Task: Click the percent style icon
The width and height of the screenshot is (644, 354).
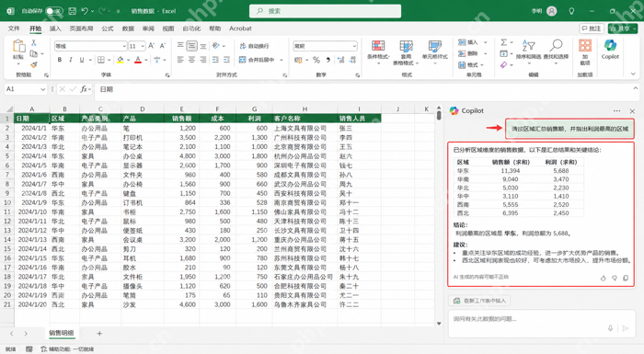Action: click(x=316, y=60)
